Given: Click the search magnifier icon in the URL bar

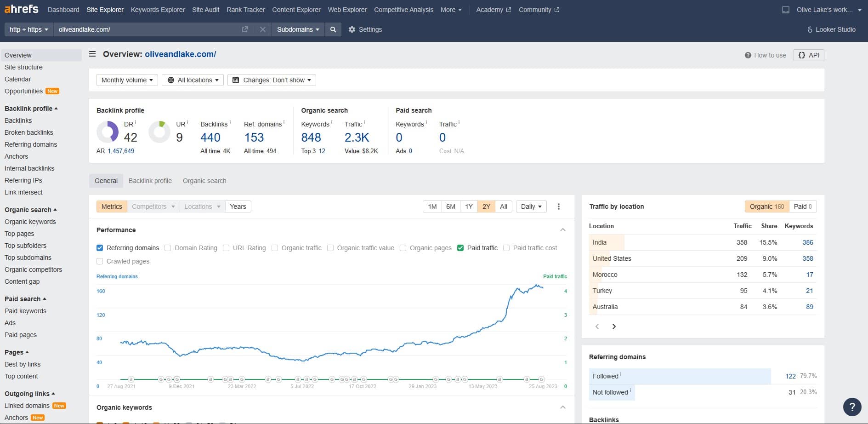Looking at the screenshot, I should tap(333, 29).
